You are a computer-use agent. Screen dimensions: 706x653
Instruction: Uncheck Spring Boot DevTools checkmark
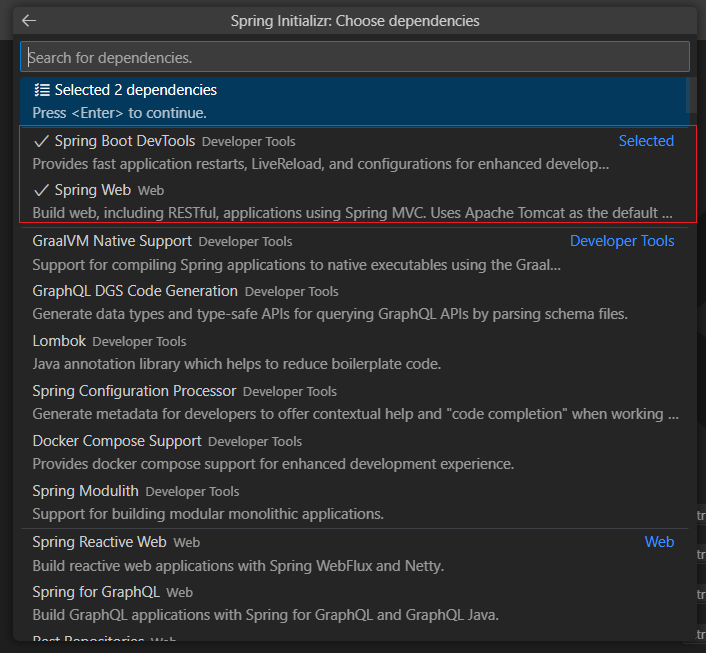coord(41,141)
